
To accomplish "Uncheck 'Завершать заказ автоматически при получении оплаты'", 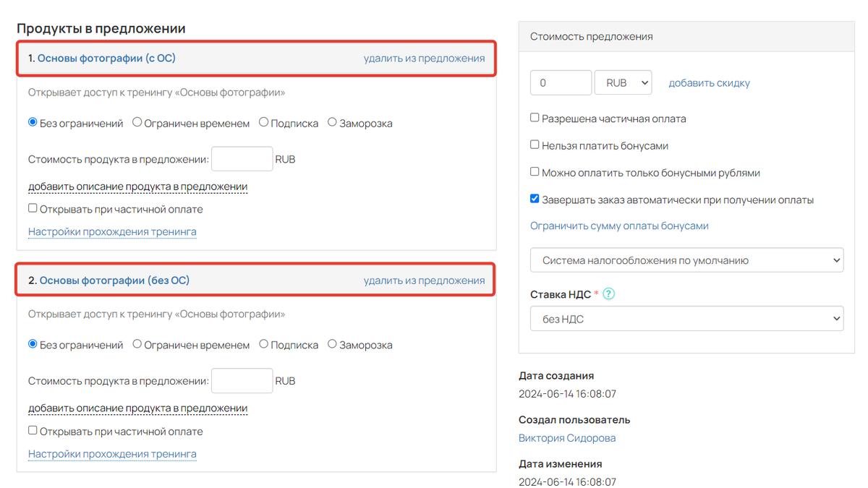I will point(535,199).
